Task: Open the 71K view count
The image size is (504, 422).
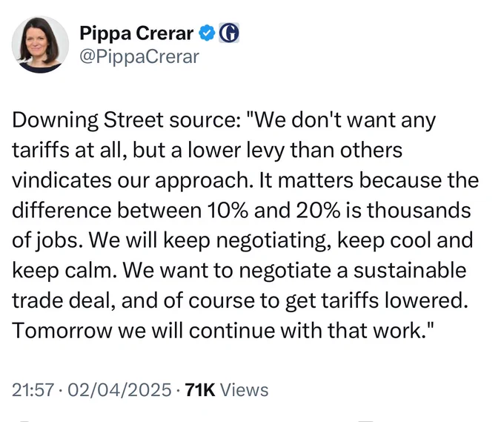Action: (200, 390)
